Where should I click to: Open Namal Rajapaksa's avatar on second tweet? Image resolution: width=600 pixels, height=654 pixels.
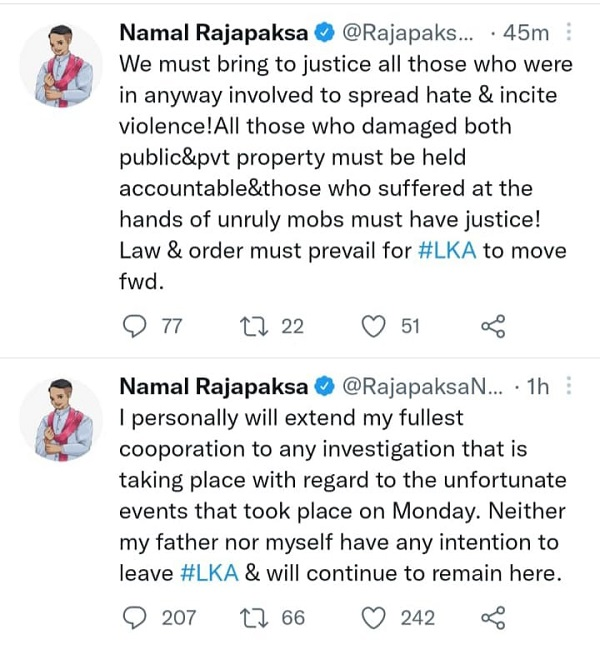(61, 420)
